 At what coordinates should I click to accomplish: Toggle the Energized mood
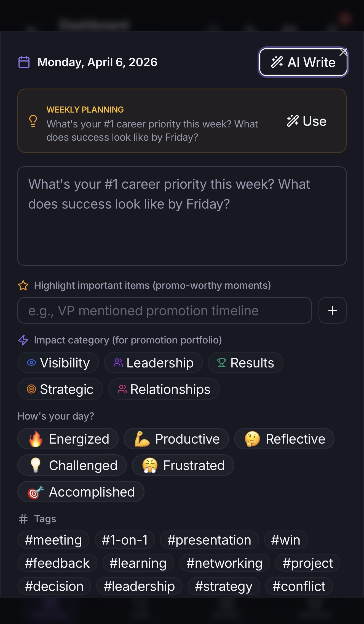point(68,439)
